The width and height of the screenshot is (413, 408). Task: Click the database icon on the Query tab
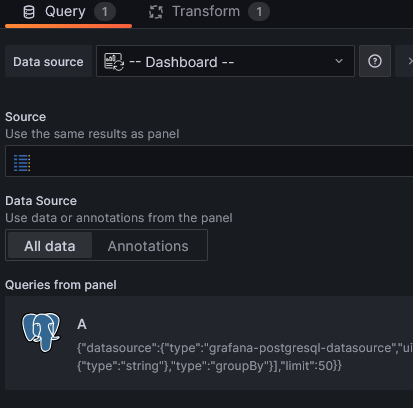pos(29,12)
